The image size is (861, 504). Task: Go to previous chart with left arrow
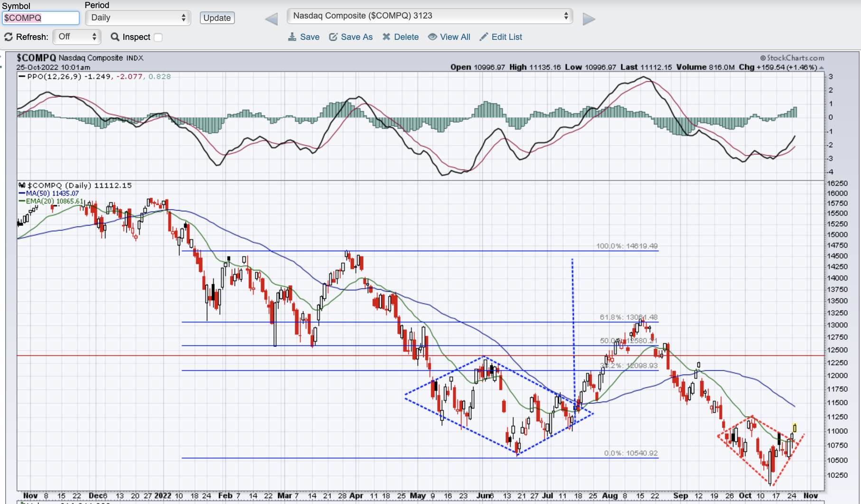271,19
